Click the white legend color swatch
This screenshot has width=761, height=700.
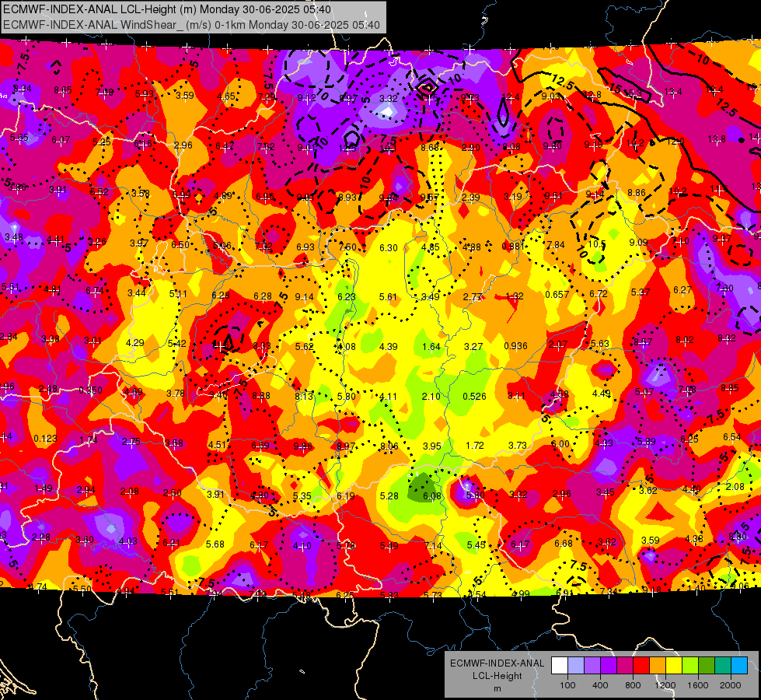coord(560,666)
